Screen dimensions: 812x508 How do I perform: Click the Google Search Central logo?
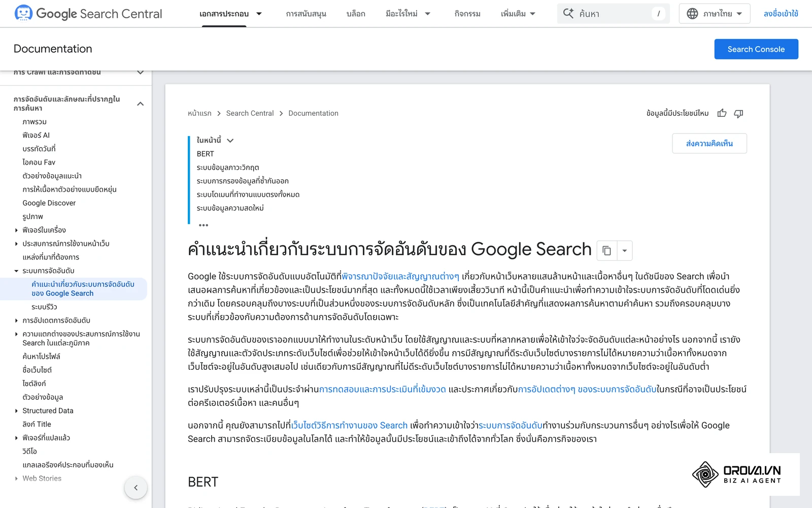pos(88,14)
